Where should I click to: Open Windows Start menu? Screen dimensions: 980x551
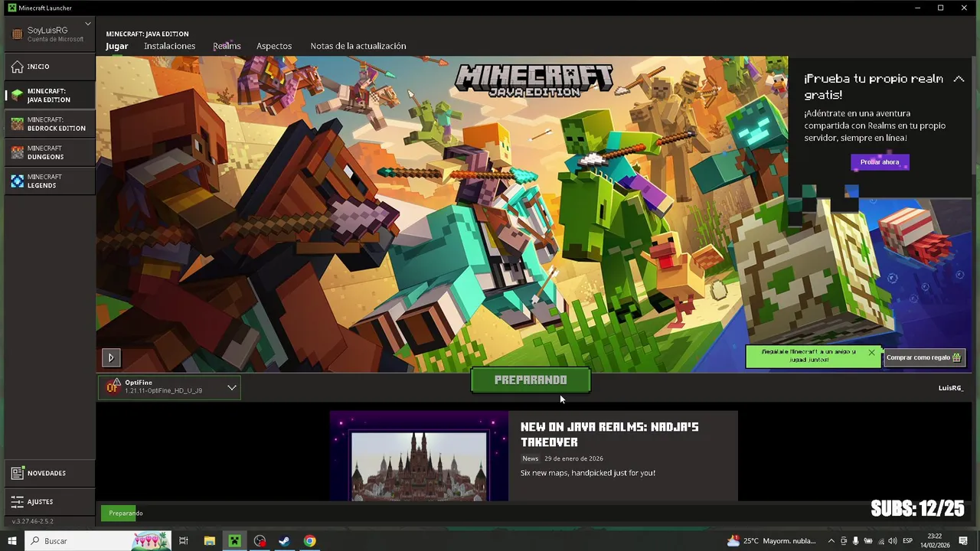[11, 541]
